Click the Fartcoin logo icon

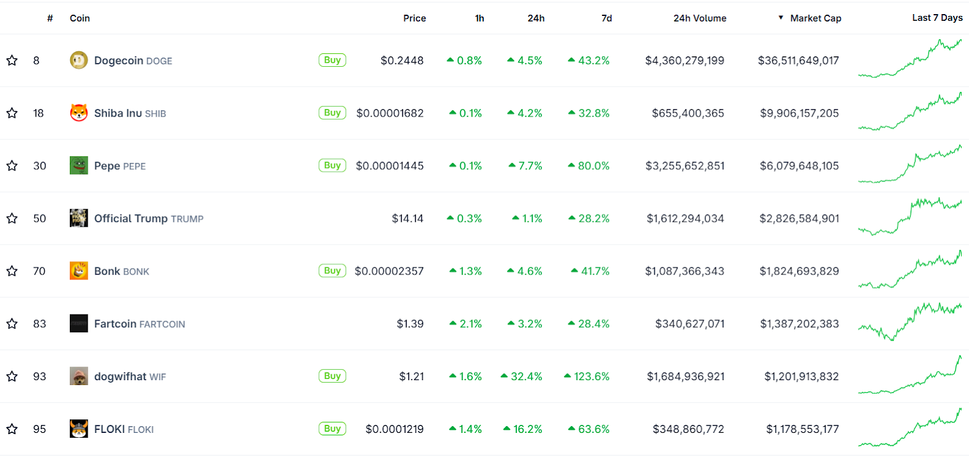(x=78, y=324)
